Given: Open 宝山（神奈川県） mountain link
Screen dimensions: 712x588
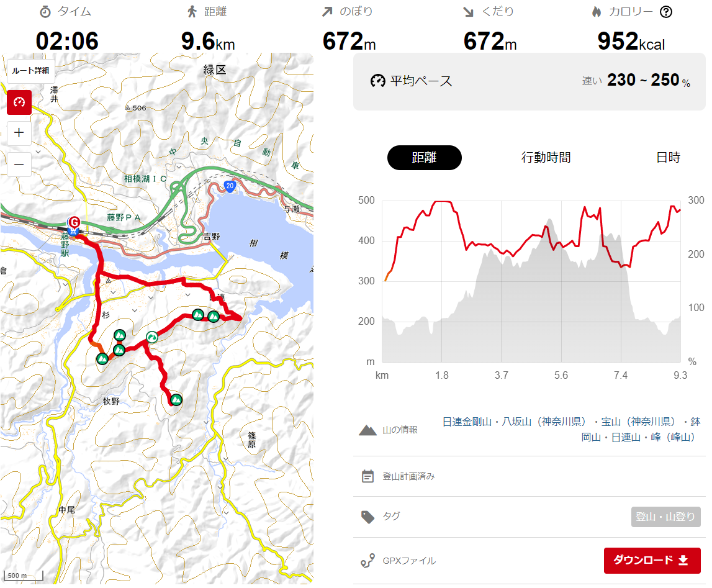Looking at the screenshot, I should 638,422.
